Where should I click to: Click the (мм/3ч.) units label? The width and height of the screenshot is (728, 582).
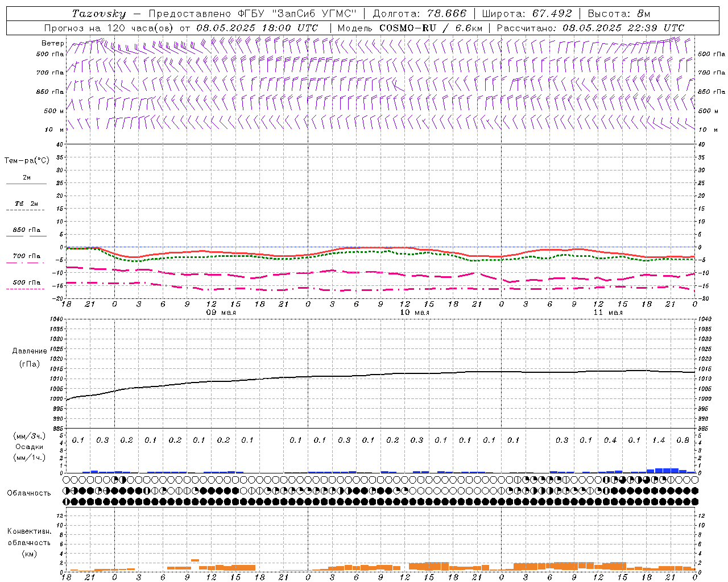(x=29, y=436)
